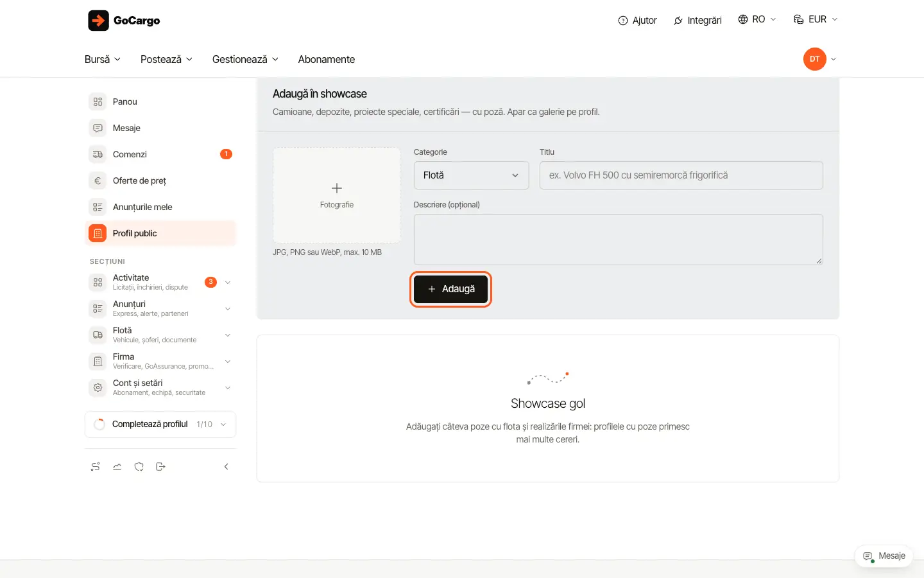
Task: Click the Descriere (opțional) text area
Action: (x=618, y=240)
